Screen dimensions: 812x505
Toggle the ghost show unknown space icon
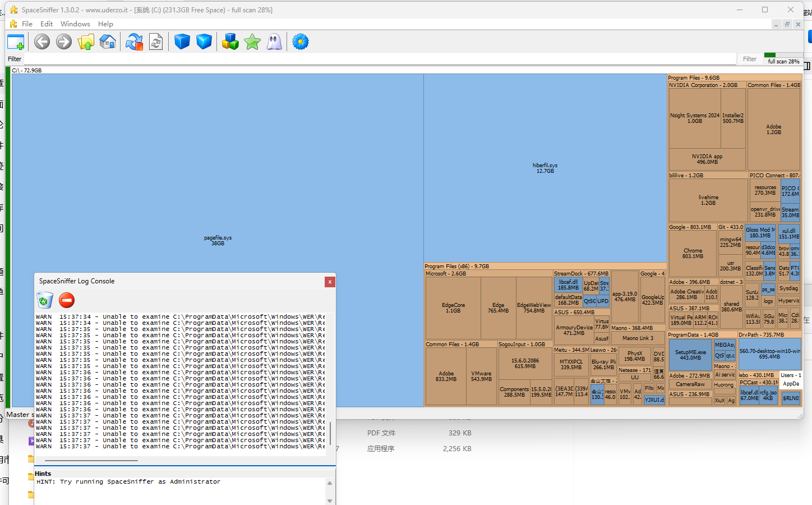[x=274, y=42]
